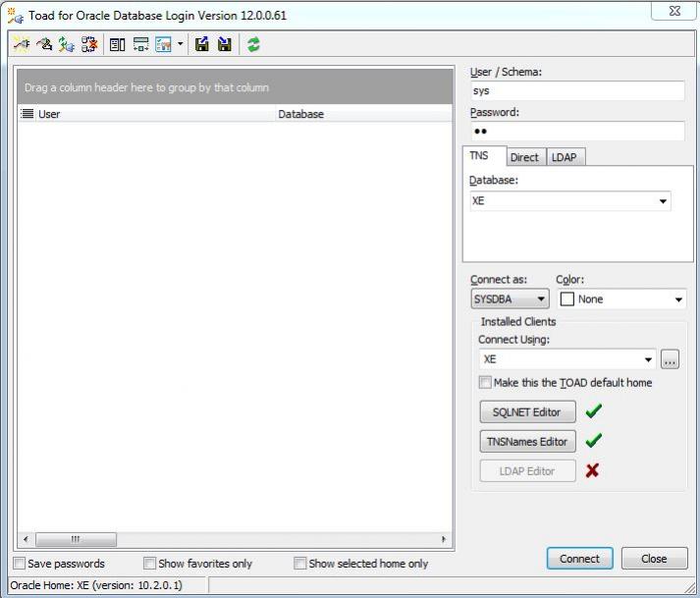The image size is (700, 598).
Task: Click the column auto-fit width icon
Action: coord(140,44)
